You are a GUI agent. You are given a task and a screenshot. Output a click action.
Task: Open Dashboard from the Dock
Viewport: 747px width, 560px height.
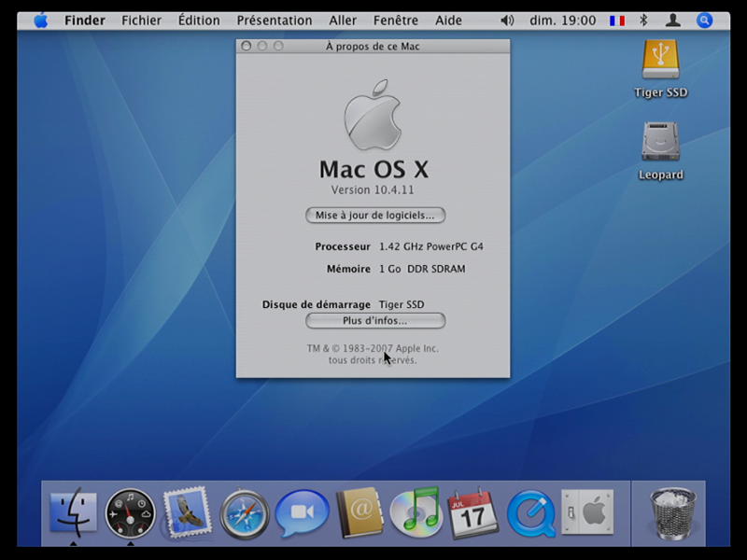click(130, 513)
